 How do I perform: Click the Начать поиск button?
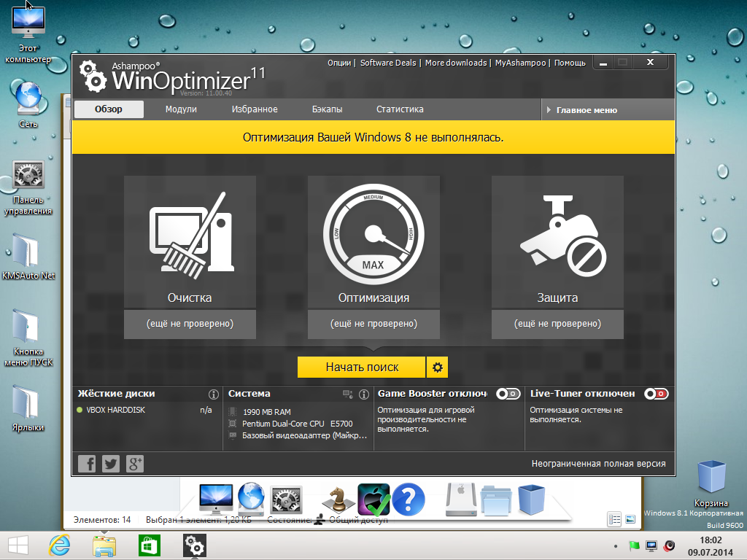point(362,367)
